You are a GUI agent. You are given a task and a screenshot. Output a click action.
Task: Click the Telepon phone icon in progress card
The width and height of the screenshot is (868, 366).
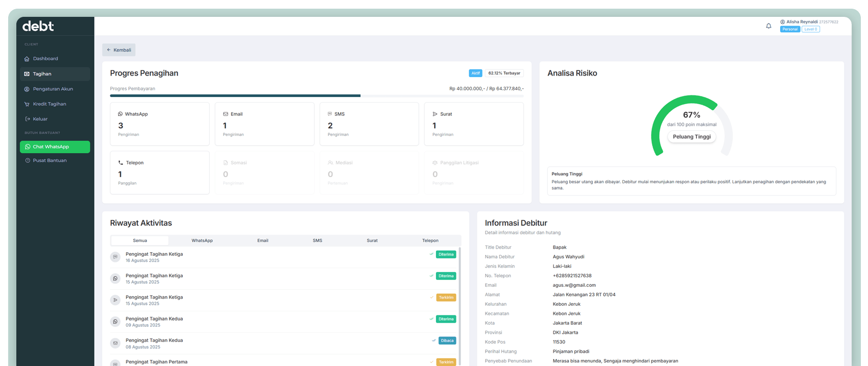[x=120, y=163]
